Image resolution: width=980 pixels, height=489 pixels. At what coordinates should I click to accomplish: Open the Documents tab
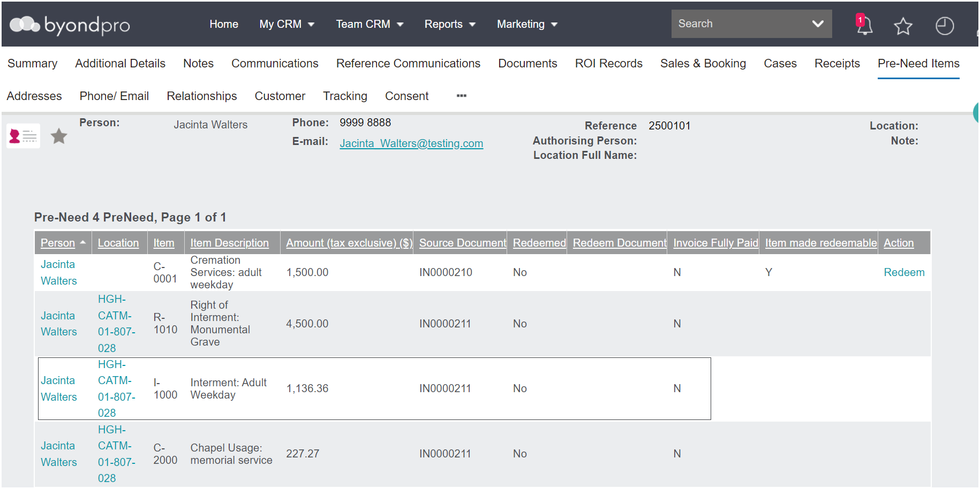pyautogui.click(x=527, y=63)
